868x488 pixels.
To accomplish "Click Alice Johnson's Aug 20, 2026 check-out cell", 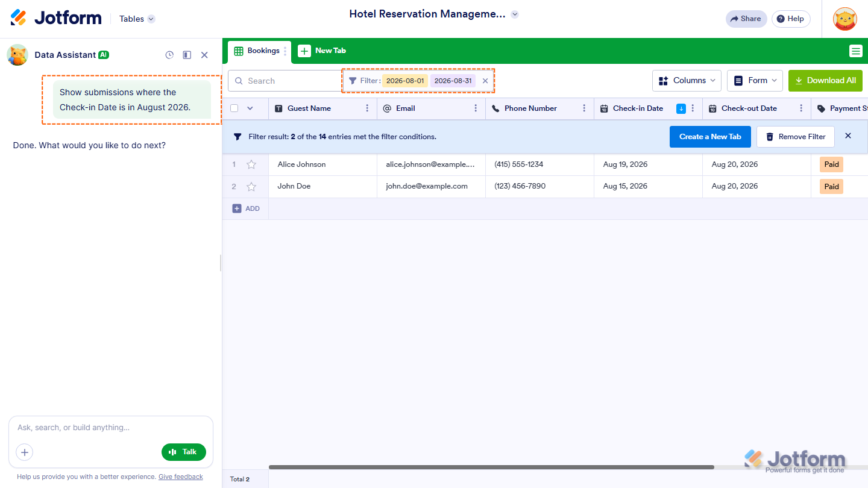I will pyautogui.click(x=756, y=164).
